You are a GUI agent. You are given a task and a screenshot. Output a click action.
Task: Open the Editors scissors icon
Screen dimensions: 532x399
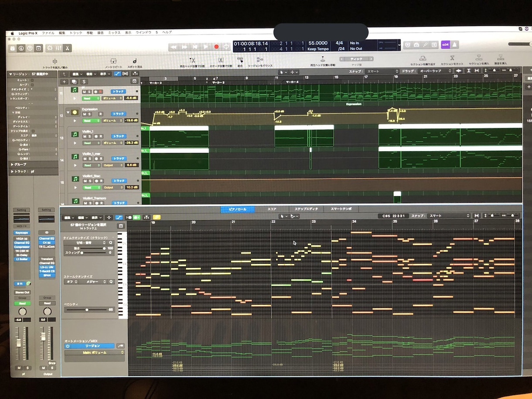[x=67, y=48]
